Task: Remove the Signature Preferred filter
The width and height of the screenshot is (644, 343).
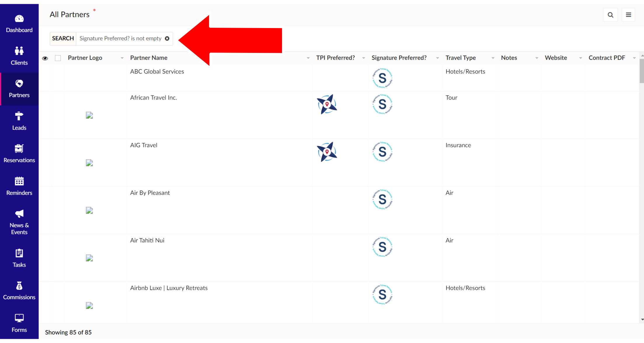Action: [167, 39]
